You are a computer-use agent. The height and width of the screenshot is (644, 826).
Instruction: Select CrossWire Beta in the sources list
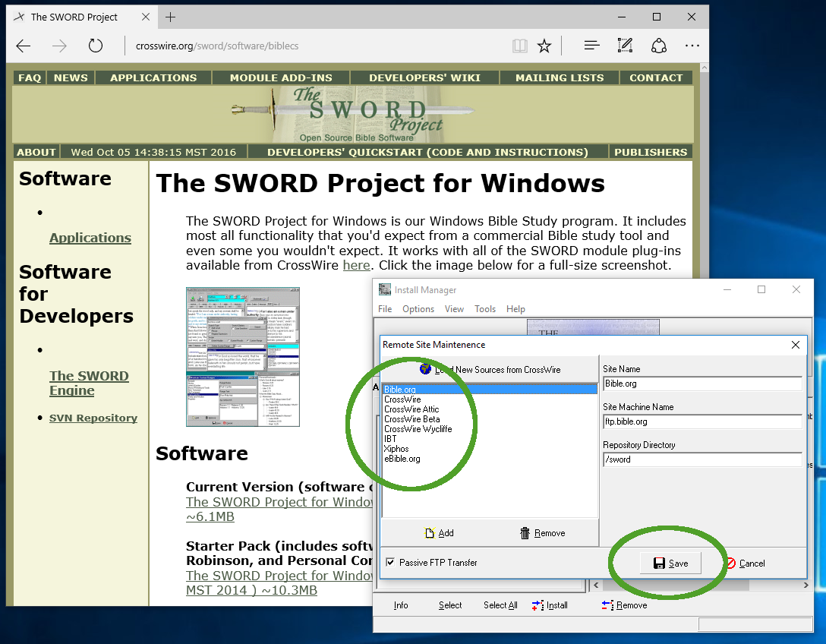[411, 419]
